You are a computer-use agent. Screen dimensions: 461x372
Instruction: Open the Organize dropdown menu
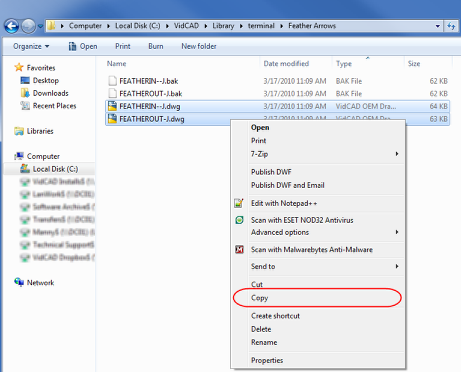[31, 46]
